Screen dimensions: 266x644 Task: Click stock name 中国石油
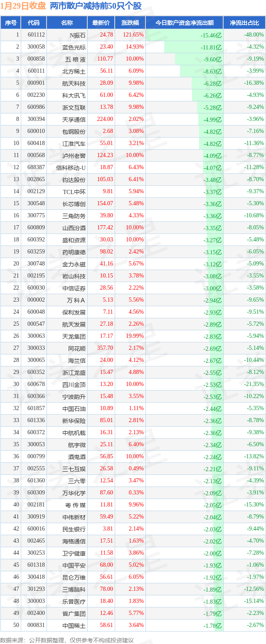pyautogui.click(x=74, y=408)
